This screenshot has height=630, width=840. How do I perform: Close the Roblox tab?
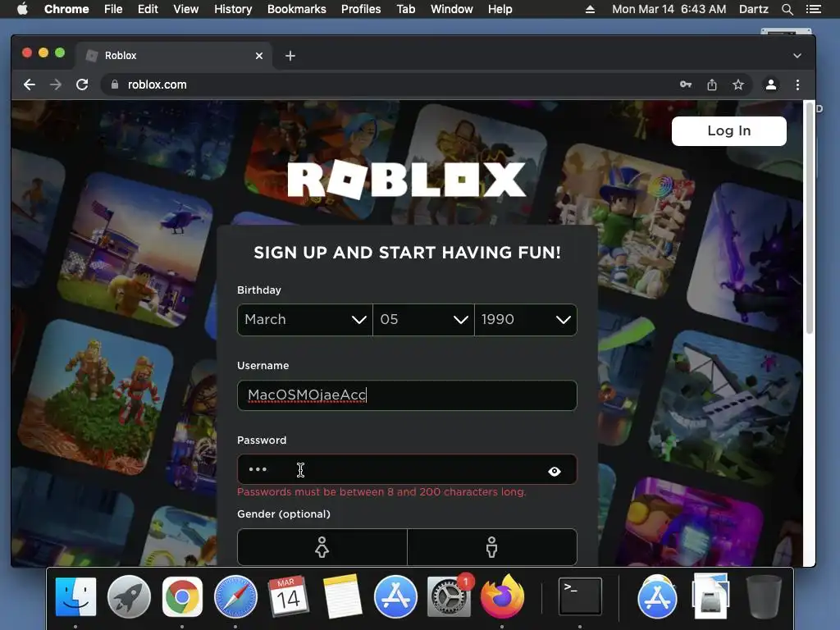pyautogui.click(x=259, y=56)
